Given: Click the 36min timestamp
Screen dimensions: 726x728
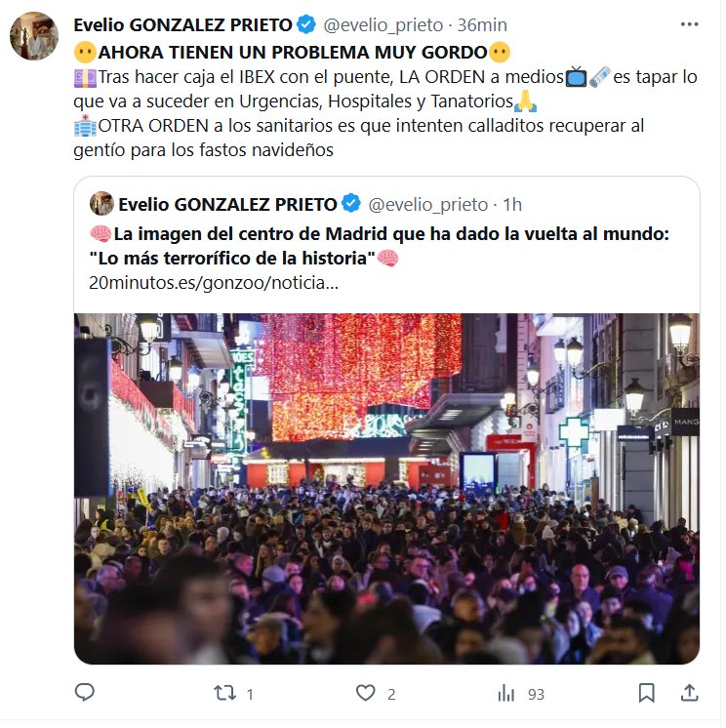Looking at the screenshot, I should coord(482,25).
